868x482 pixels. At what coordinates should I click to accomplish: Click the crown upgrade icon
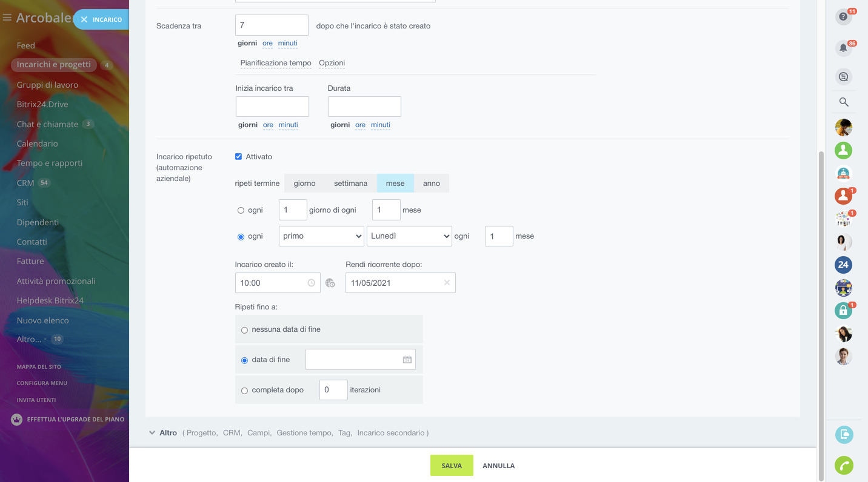click(17, 419)
